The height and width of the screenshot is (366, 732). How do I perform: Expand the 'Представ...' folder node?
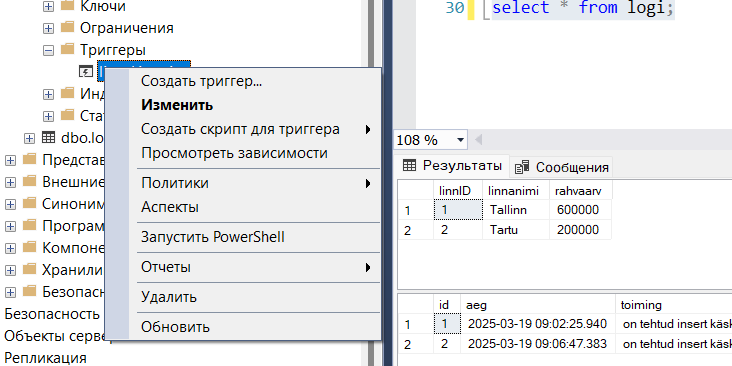[x=10, y=160]
